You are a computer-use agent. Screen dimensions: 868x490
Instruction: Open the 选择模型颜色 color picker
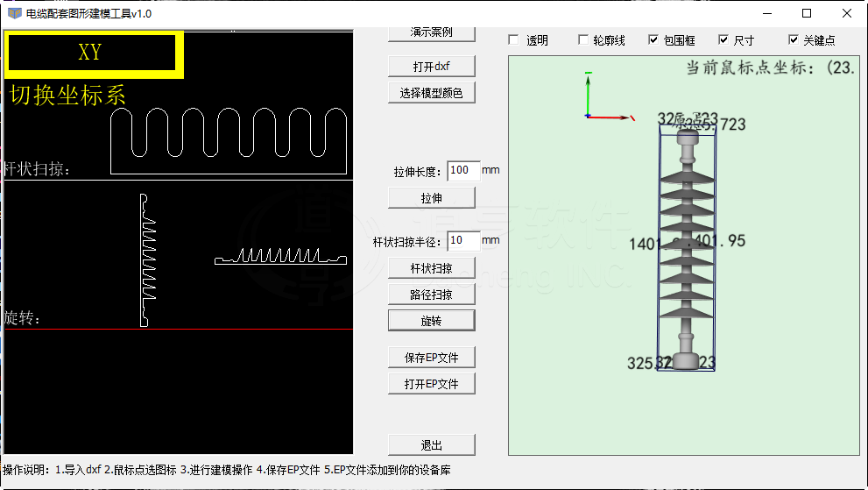point(431,93)
